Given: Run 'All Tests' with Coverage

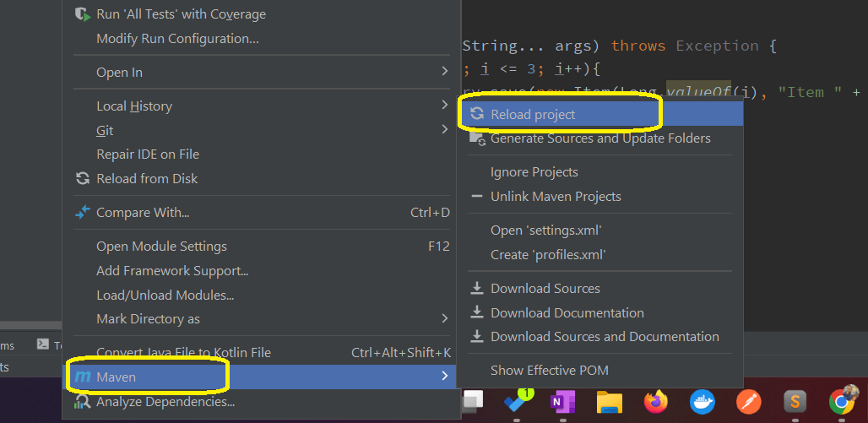Looking at the screenshot, I should coord(181,14).
